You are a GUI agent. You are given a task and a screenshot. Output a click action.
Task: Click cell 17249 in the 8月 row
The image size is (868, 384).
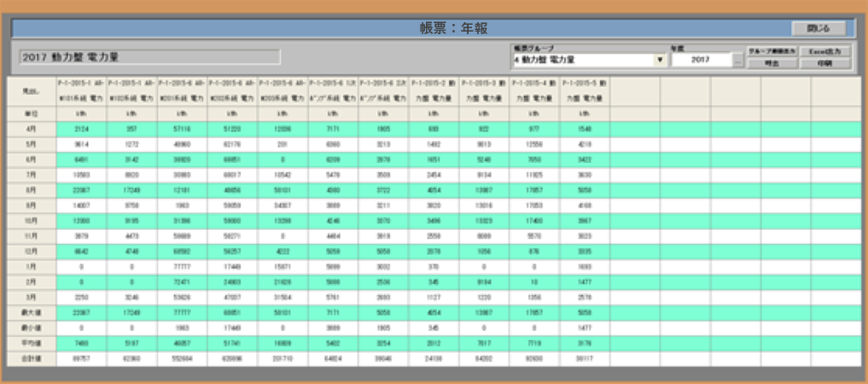coord(131,191)
